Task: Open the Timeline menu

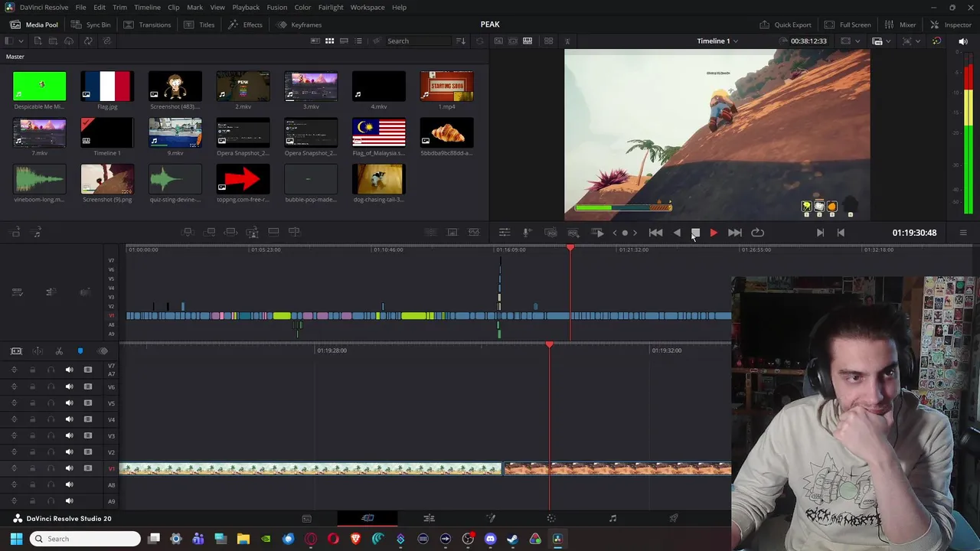Action: coord(147,7)
